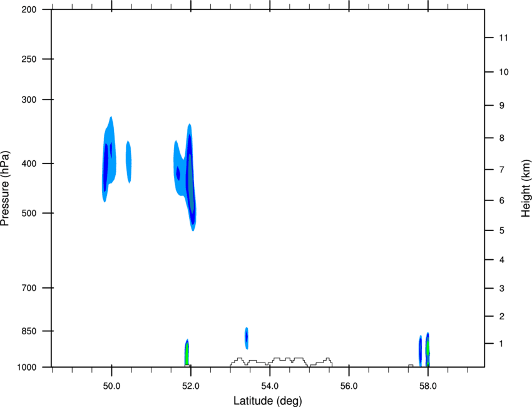Screen dimensions: 532x407
Task: Click the blue surface contour near latitude 57.8
Action: [420, 351]
